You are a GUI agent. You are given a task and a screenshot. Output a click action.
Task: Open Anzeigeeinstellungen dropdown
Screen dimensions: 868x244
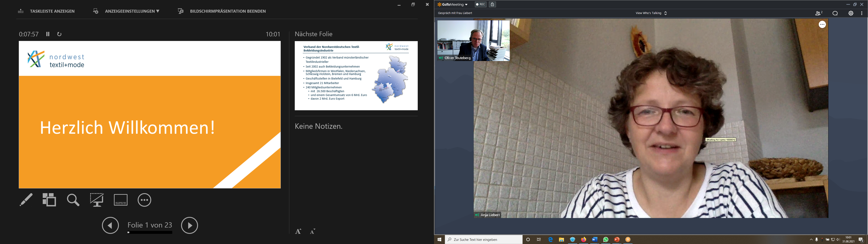point(132,11)
